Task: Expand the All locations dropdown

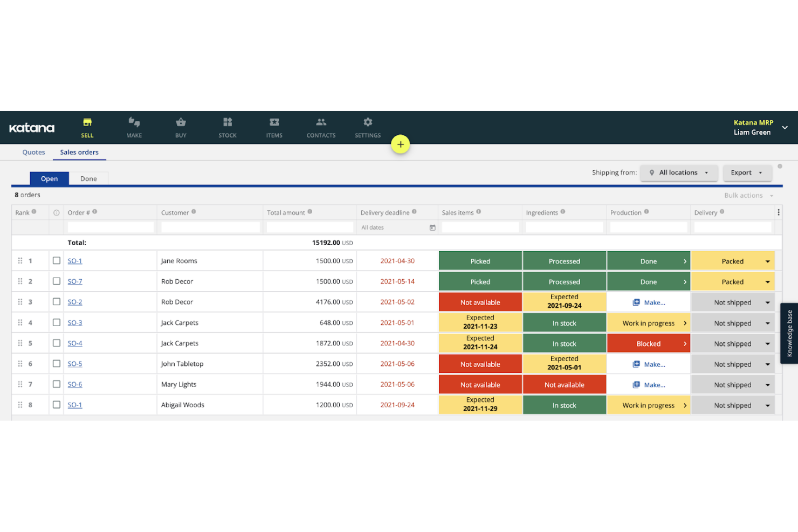Action: [678, 173]
